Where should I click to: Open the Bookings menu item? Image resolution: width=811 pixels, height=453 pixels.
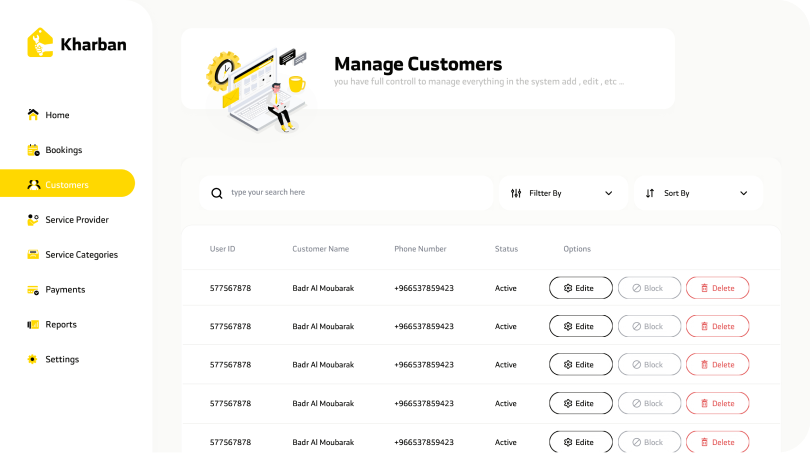point(64,150)
